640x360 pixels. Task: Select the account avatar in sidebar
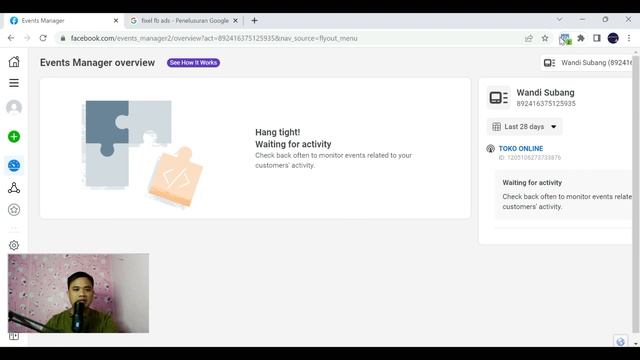[x=14, y=107]
